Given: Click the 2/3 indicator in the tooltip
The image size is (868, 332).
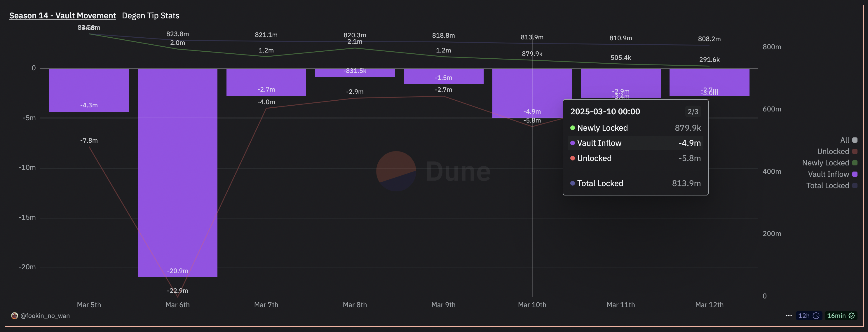Looking at the screenshot, I should click(x=693, y=111).
